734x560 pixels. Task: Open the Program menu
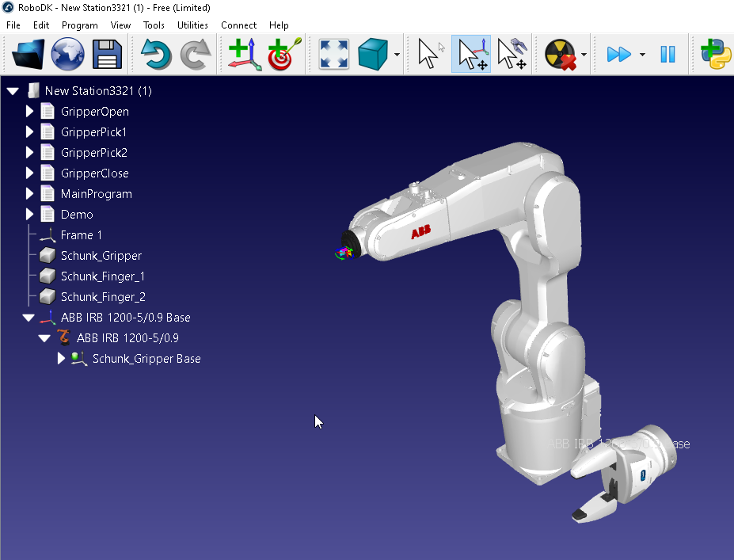[x=80, y=25]
